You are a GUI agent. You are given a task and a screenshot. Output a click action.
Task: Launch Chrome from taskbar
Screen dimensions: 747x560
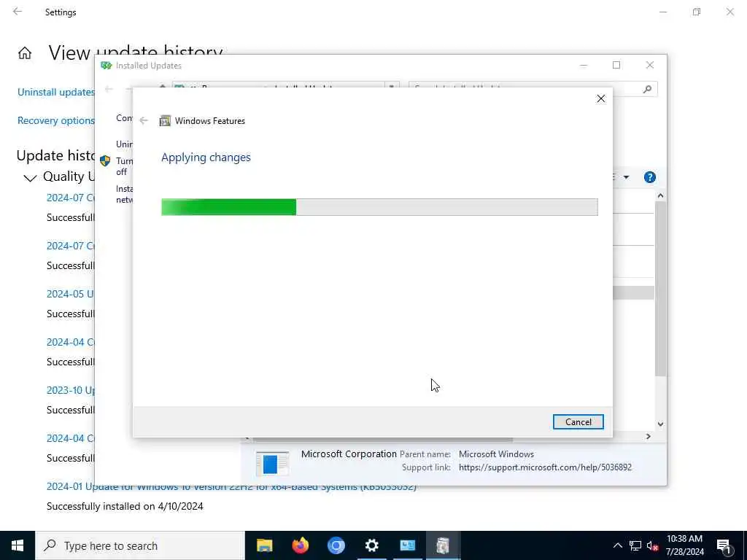tap(336, 545)
